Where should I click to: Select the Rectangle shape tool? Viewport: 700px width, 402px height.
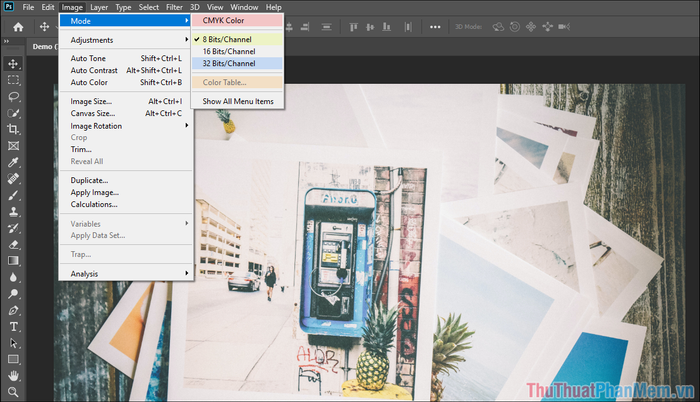tap(13, 360)
